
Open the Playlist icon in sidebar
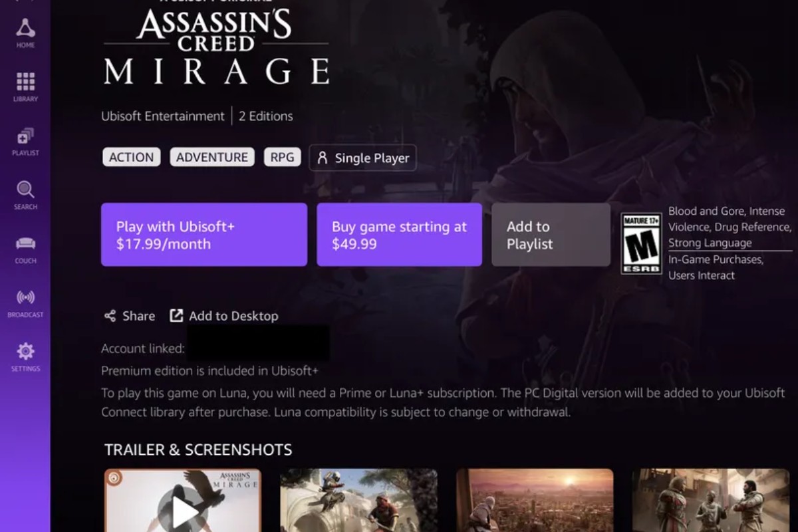(x=25, y=136)
